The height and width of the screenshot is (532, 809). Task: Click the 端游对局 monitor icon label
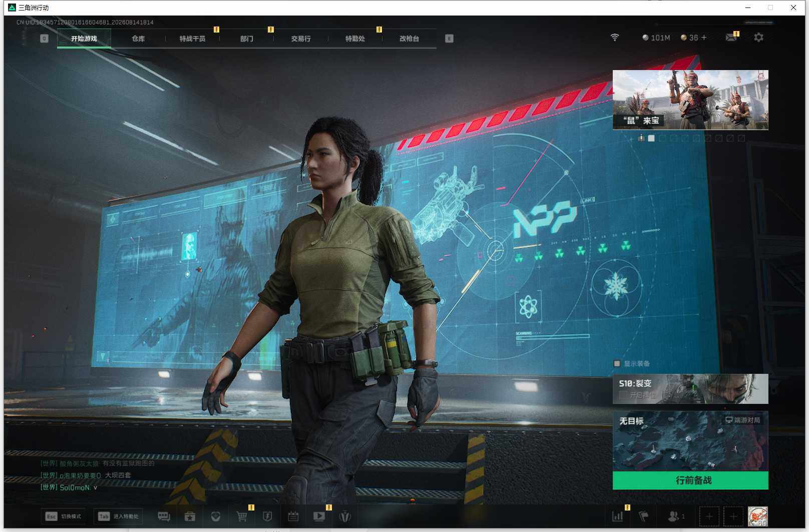coord(743,420)
